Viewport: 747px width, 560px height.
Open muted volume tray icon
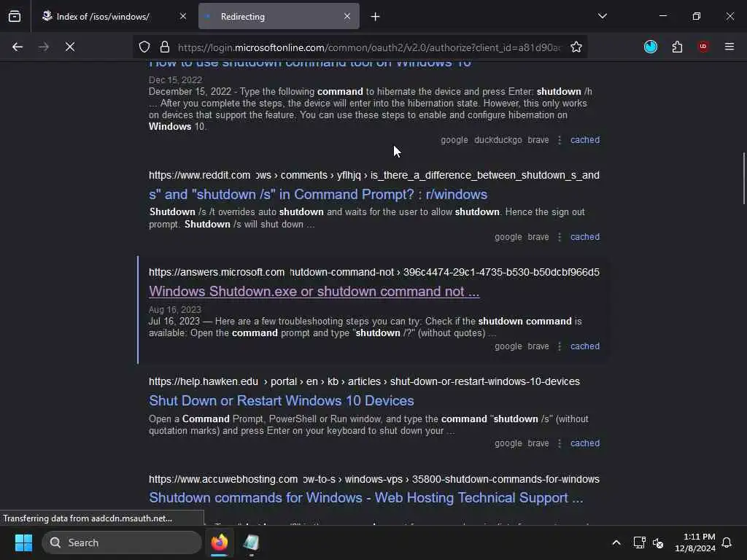point(658,542)
